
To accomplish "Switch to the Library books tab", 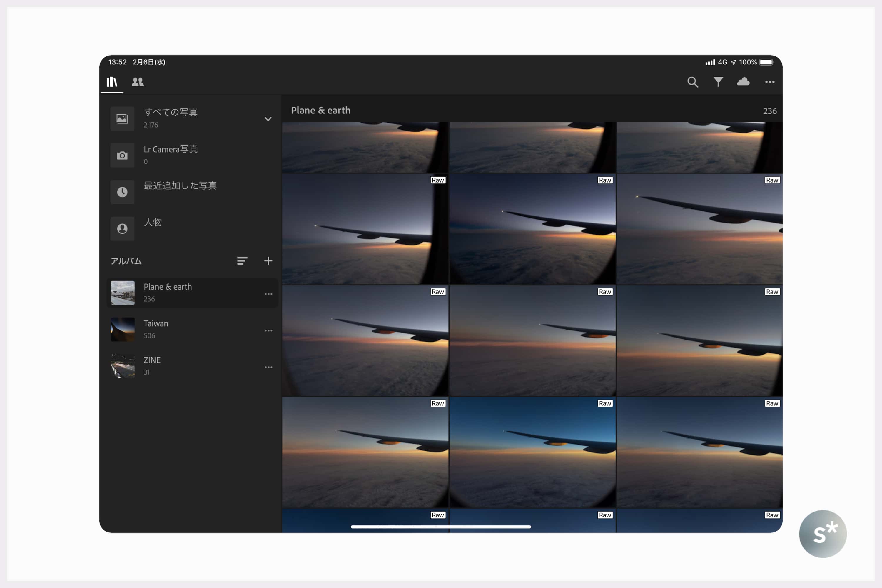I will [x=112, y=82].
